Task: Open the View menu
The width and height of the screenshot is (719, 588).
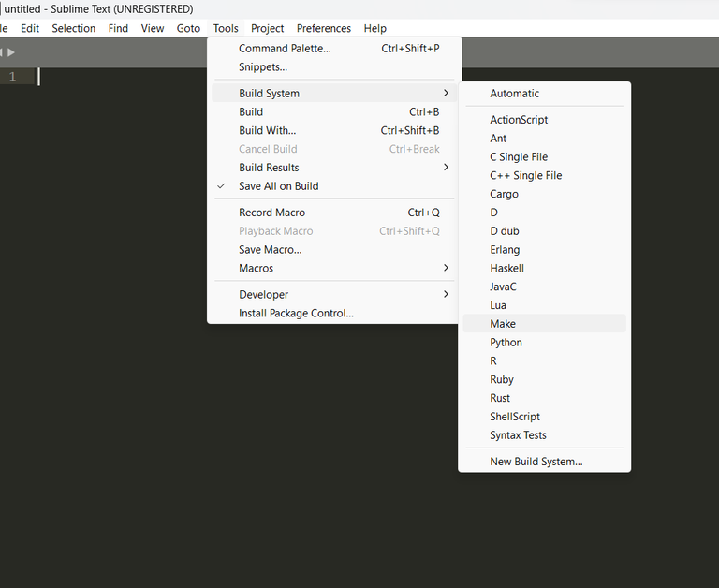Action: pyautogui.click(x=153, y=28)
